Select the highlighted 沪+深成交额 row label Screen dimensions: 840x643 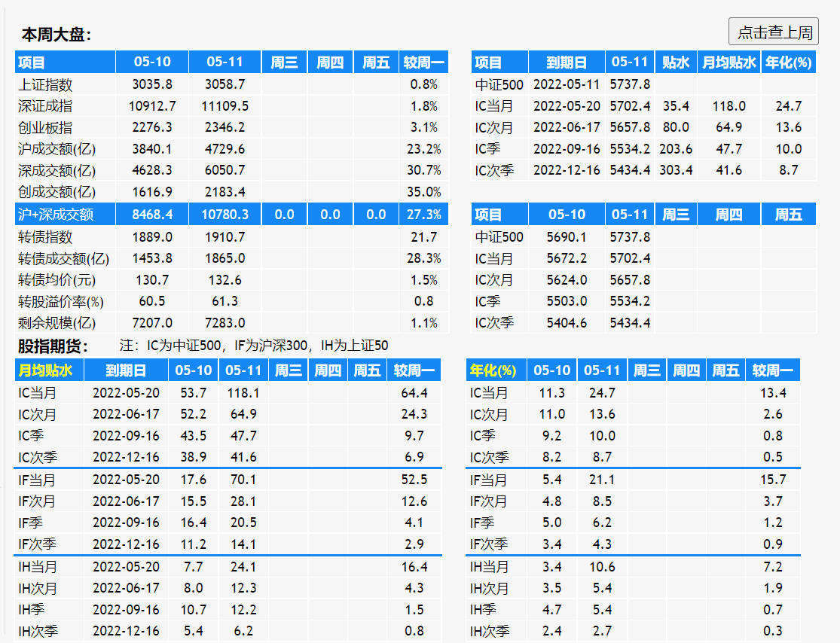[56, 215]
